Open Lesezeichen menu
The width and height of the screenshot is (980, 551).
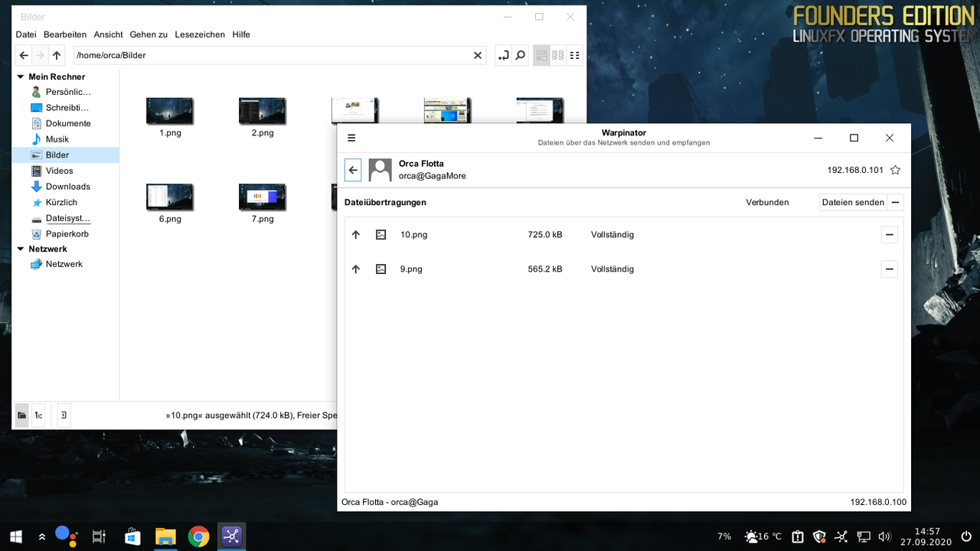click(x=200, y=34)
